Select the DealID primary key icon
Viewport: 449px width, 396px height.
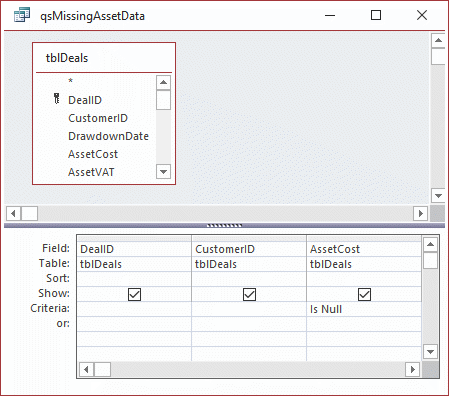[57, 99]
